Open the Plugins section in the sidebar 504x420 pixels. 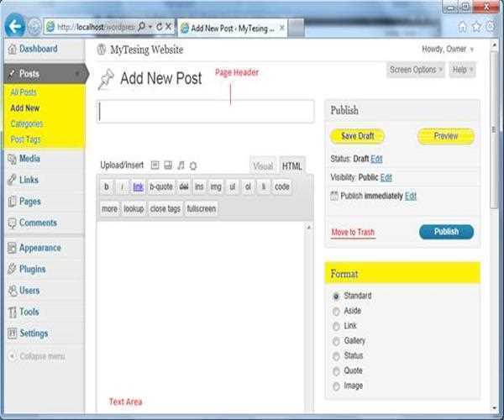click(x=32, y=270)
